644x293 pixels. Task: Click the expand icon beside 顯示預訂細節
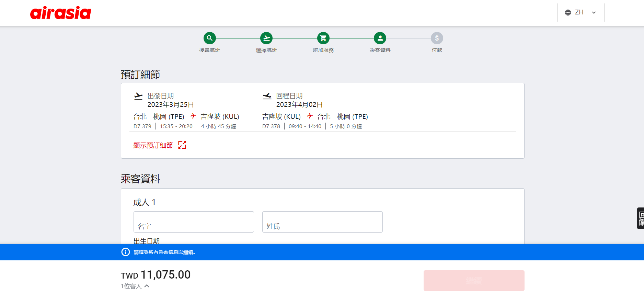click(x=182, y=145)
